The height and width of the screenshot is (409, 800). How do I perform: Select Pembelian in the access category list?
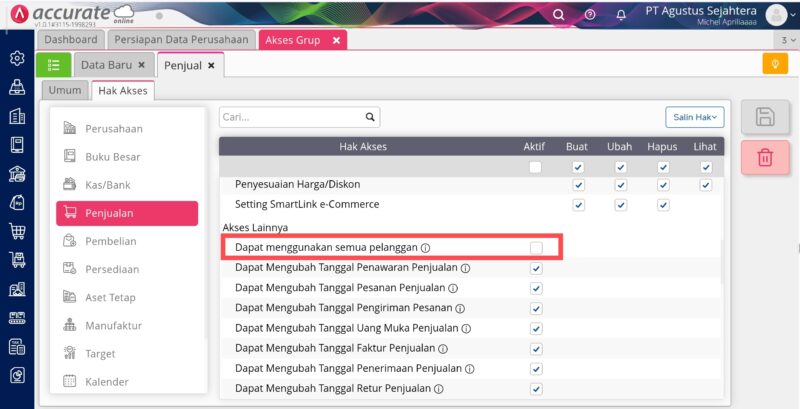[x=111, y=241]
